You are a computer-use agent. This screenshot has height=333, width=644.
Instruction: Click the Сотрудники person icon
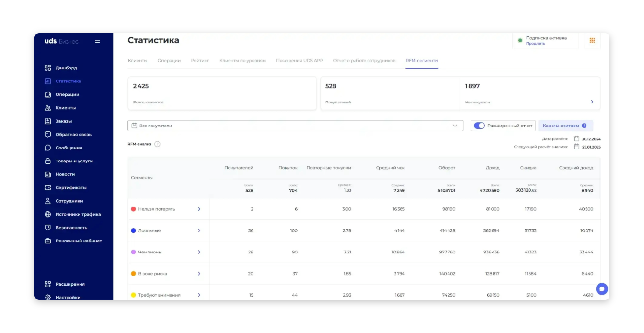[47, 201]
